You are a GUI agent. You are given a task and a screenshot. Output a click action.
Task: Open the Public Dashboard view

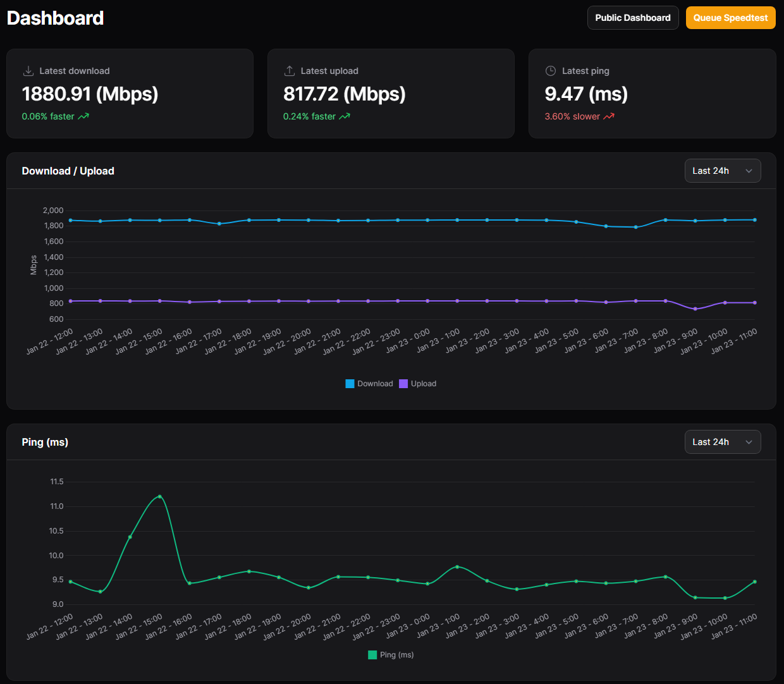[x=632, y=18]
